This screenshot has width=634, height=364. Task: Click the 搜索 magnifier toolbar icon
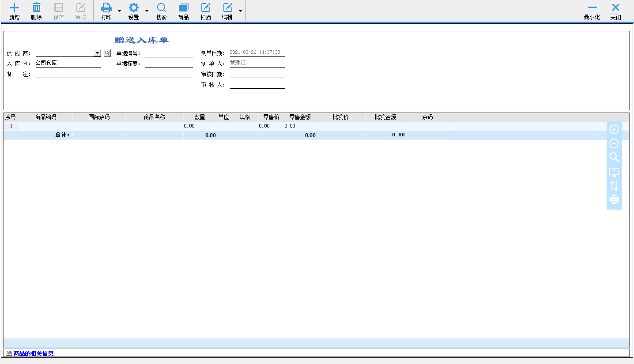pyautogui.click(x=162, y=8)
